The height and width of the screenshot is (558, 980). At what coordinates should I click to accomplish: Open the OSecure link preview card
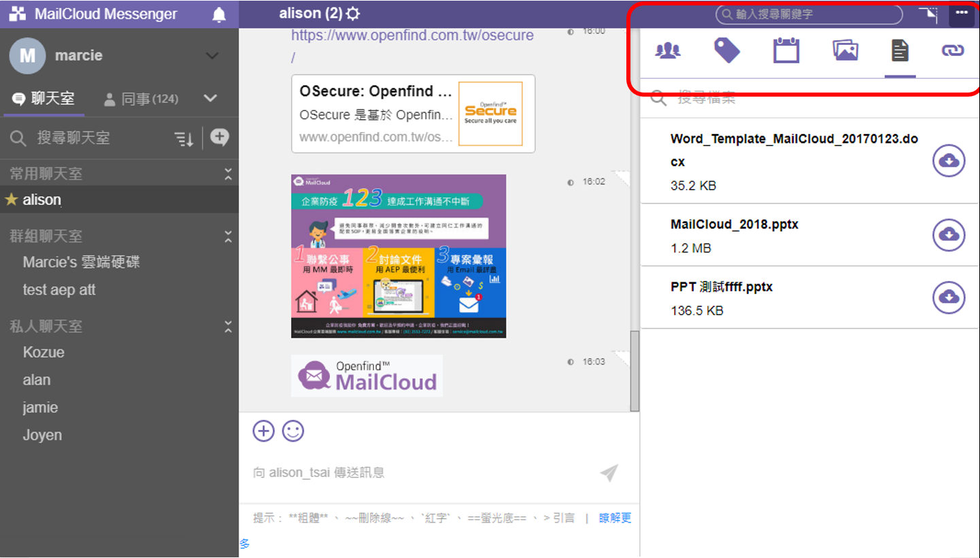click(413, 114)
